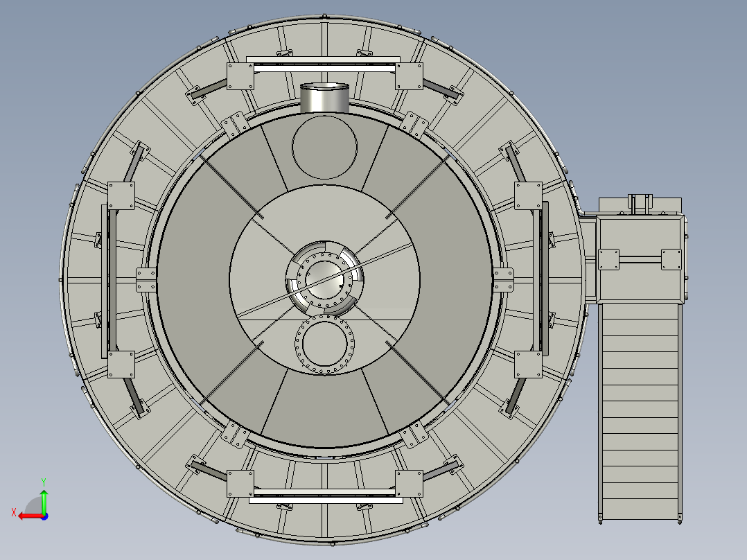The width and height of the screenshot is (747, 560).
Task: Select the left square plate on box housing
Action: point(608,260)
